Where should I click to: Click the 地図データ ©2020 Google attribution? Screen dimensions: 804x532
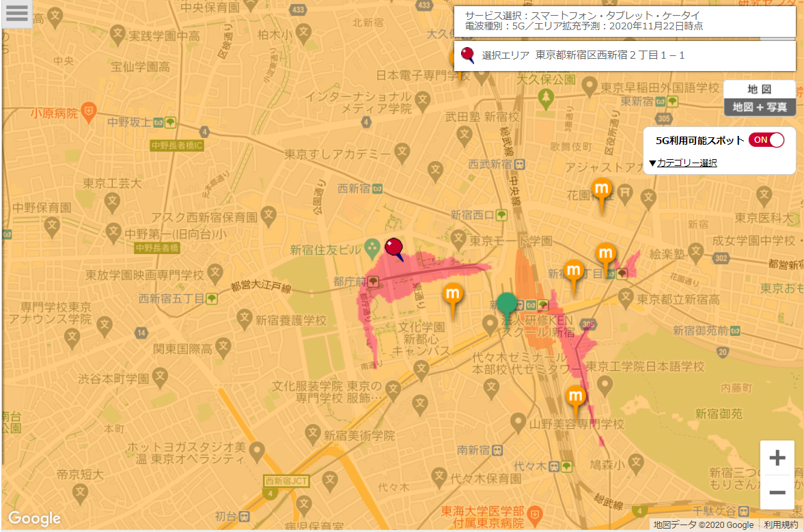pos(704,524)
